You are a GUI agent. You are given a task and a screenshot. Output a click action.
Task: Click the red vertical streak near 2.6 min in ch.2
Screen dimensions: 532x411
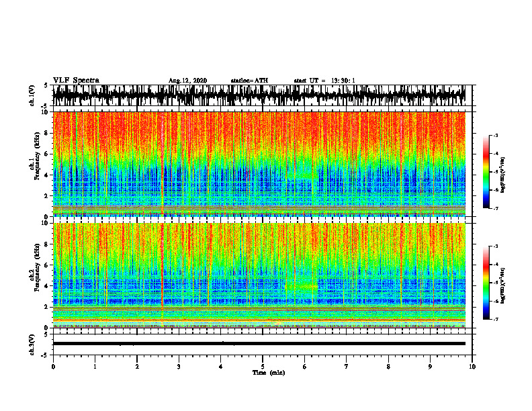162,265
